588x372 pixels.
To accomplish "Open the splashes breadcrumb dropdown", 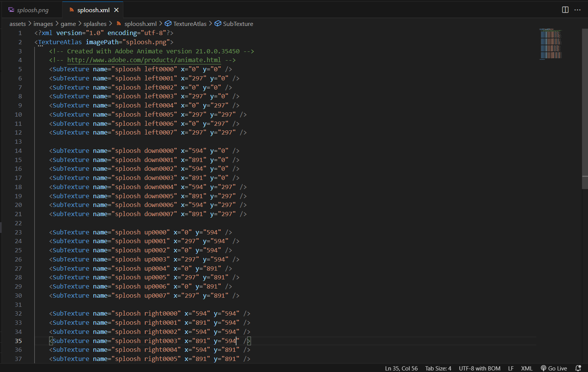I will pos(95,24).
